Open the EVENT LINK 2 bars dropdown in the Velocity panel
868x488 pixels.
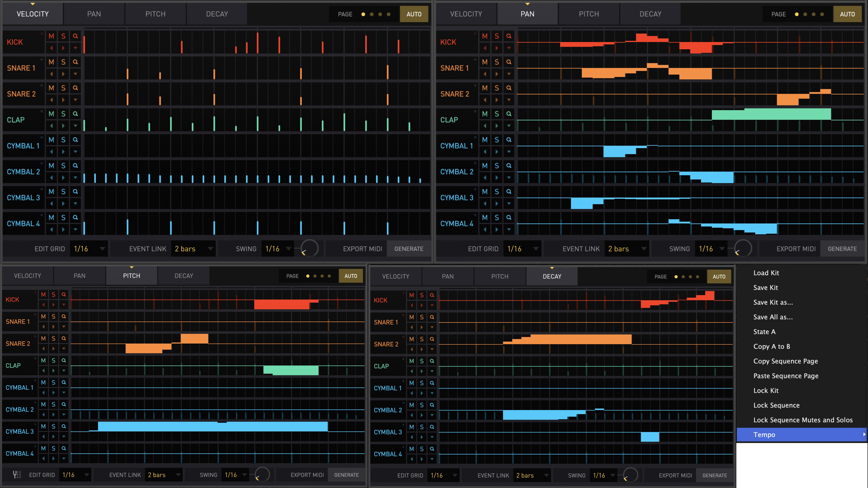[193, 249]
